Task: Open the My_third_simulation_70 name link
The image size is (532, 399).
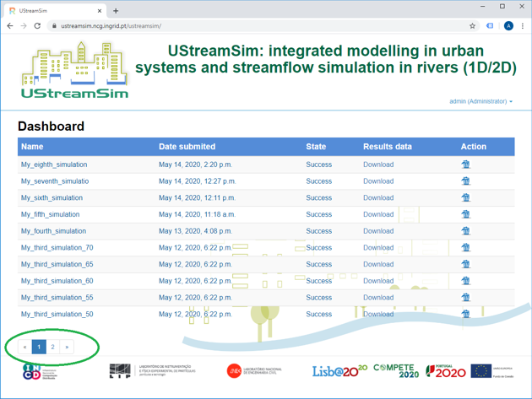Action: [57, 247]
